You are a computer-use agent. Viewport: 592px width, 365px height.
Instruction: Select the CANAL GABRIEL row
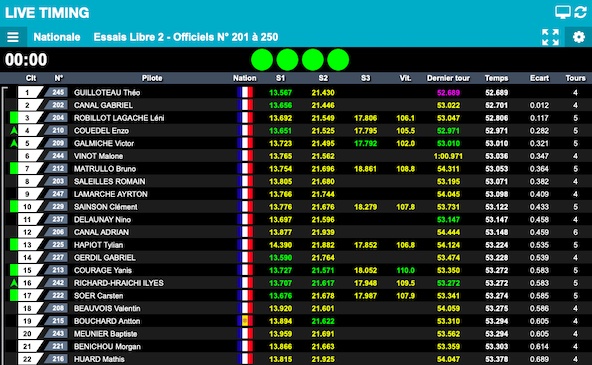[296, 105]
